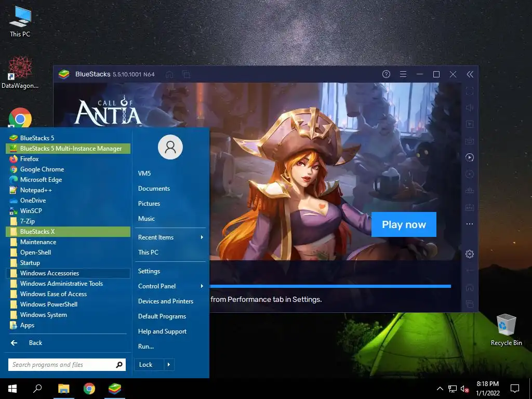Open taskbar search magnifier
Screen dimensions: 532x399
(x=37, y=389)
